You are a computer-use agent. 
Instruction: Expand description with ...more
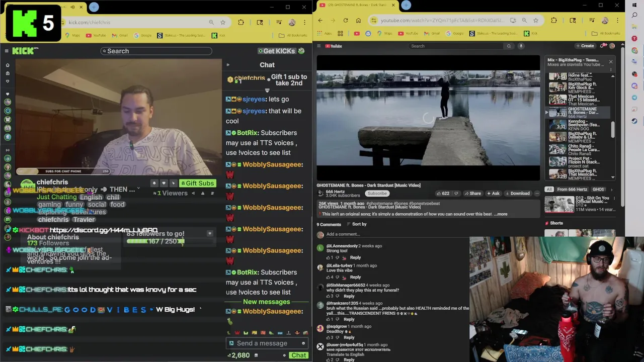pos(502,214)
